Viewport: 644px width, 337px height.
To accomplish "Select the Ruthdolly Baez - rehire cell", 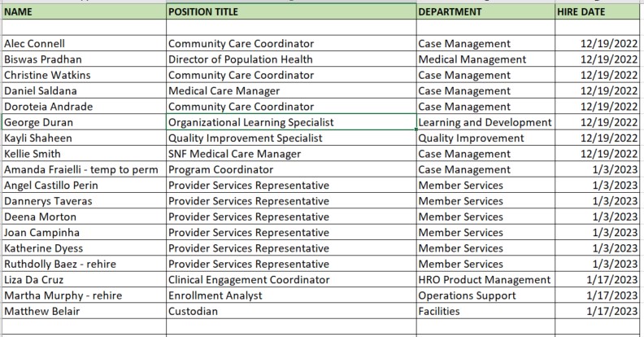I will (x=85, y=264).
